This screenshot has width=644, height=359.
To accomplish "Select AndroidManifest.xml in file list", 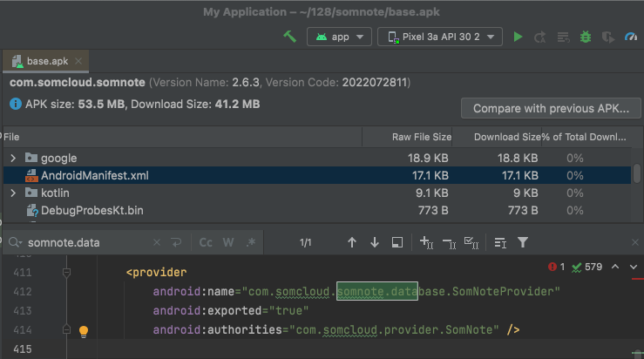I will pos(94,175).
